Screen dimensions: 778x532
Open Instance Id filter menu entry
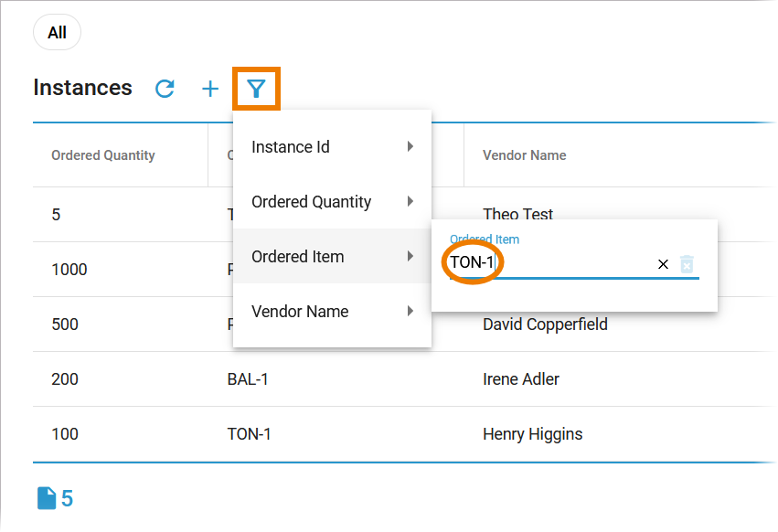(x=291, y=147)
